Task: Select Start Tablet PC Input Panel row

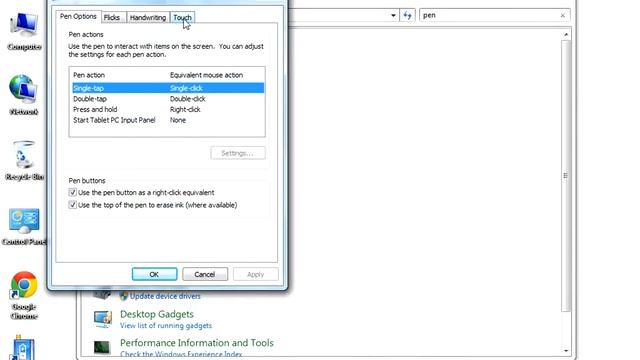Action: tap(168, 120)
